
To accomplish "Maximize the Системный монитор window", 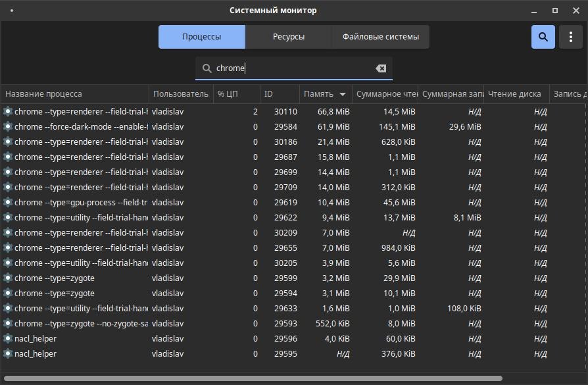I will point(555,11).
